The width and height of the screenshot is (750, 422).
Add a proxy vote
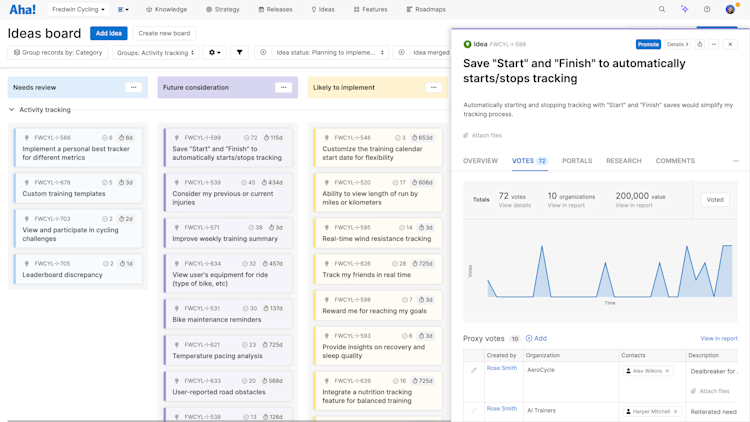pyautogui.click(x=536, y=338)
